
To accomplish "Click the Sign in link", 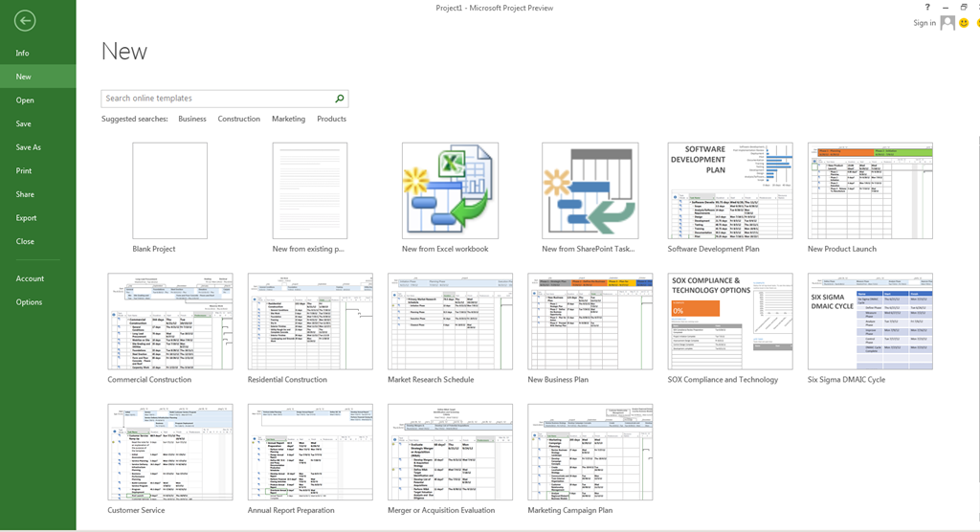I will pyautogui.click(x=924, y=23).
